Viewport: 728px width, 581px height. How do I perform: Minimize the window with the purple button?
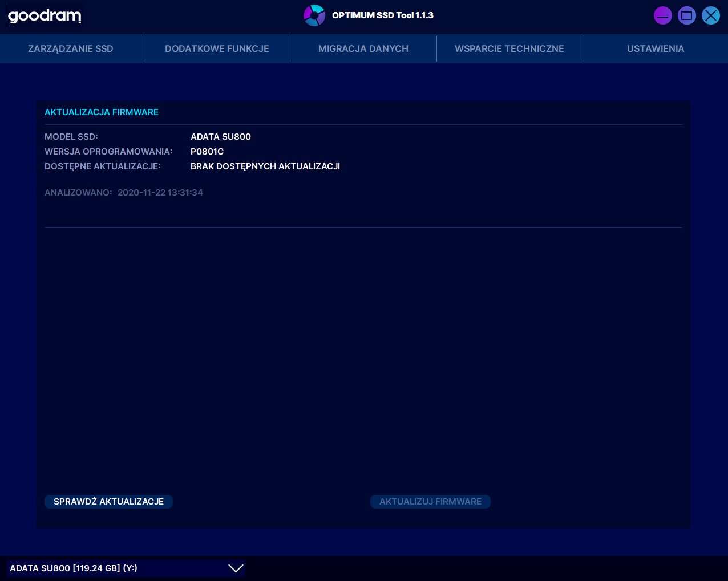(x=662, y=15)
